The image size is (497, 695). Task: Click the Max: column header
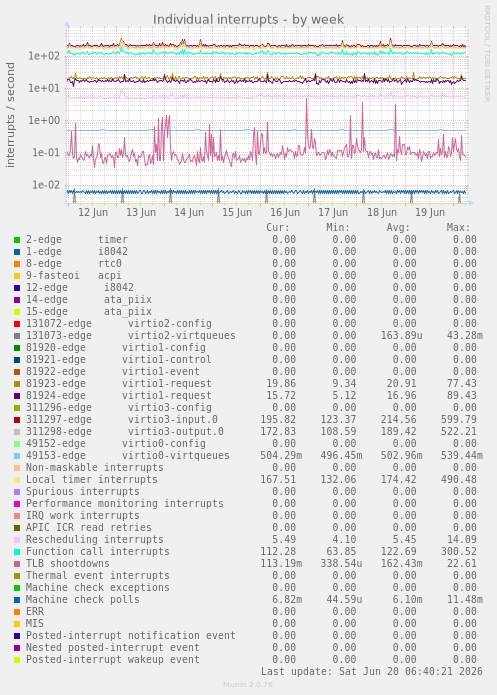[458, 228]
